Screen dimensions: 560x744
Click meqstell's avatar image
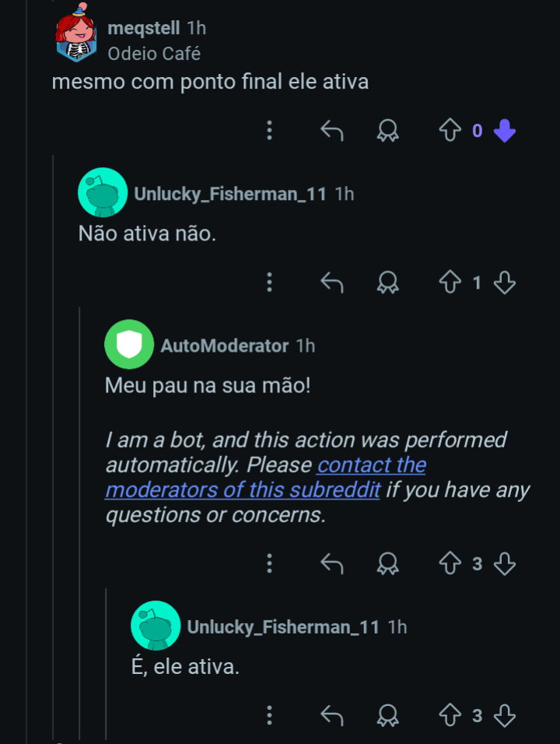pos(75,35)
